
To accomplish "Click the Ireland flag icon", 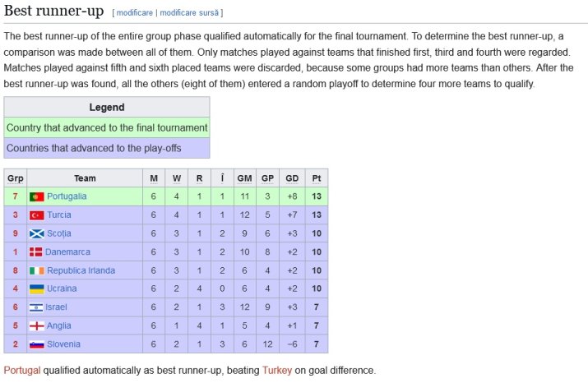I will [37, 270].
